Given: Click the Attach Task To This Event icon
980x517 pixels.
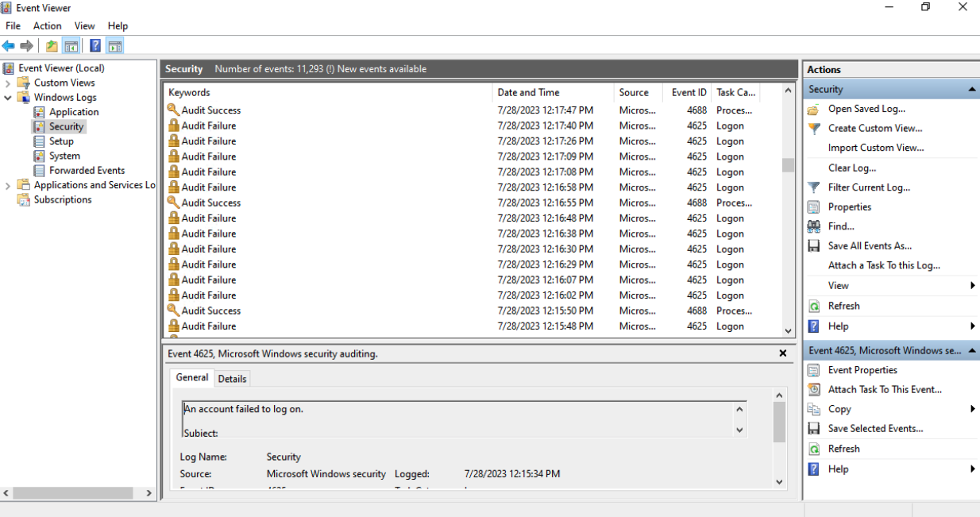Looking at the screenshot, I should pos(814,390).
